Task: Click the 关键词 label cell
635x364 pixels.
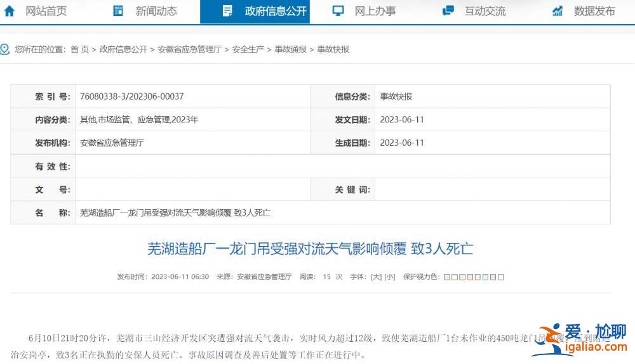Action: point(343,189)
